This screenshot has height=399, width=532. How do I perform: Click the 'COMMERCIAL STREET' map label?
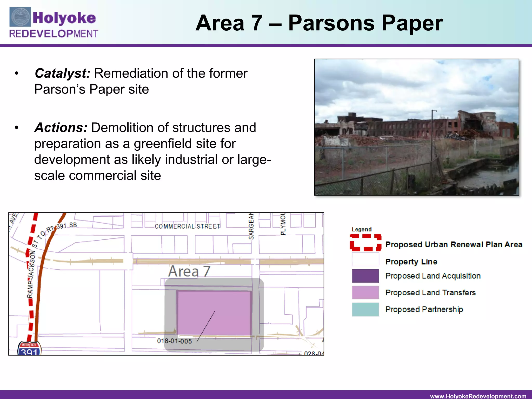[x=187, y=226]
